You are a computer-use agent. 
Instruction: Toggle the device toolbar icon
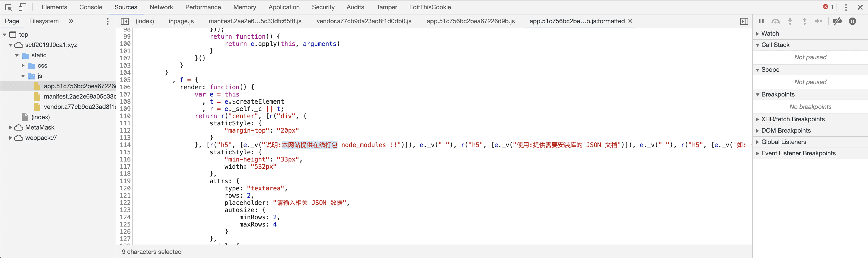click(22, 7)
